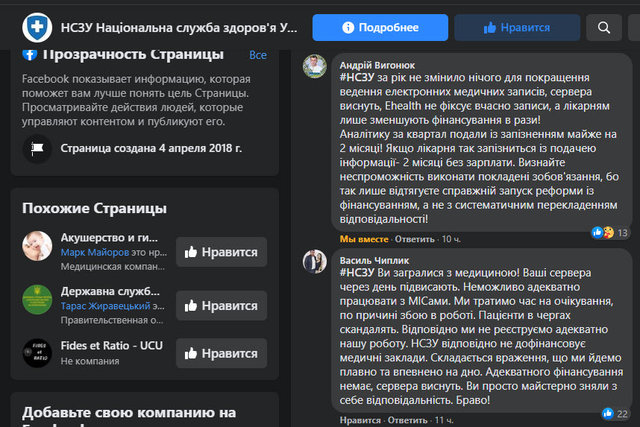Like the Fides et Ratio - UCU page

point(222,353)
